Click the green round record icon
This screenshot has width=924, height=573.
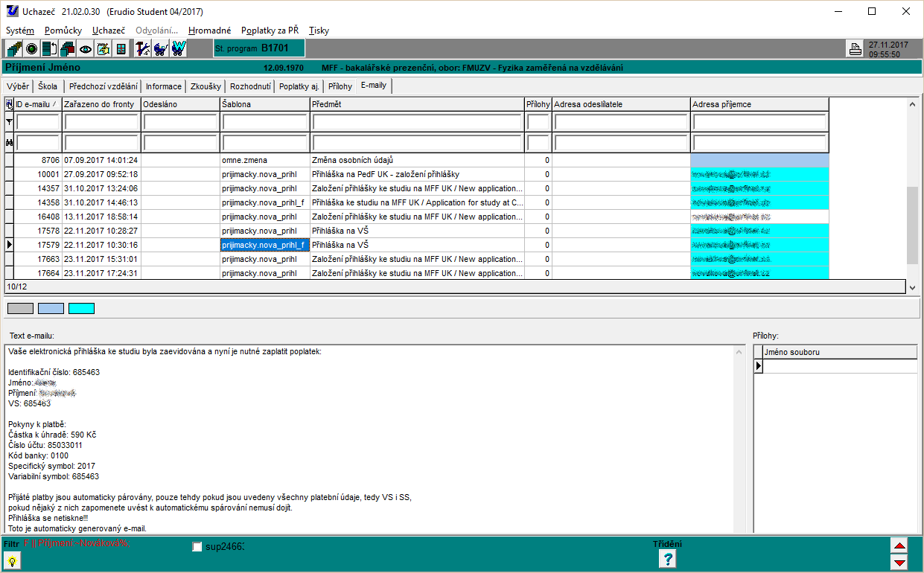tap(32, 49)
